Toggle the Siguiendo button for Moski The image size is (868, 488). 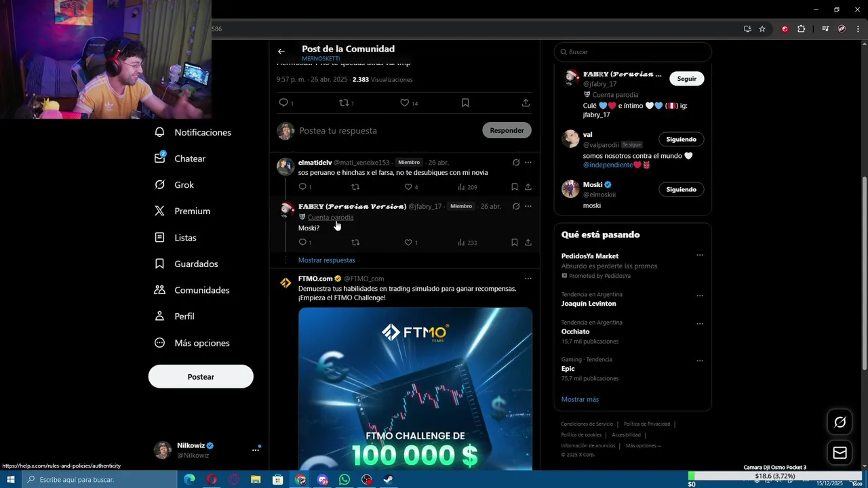coord(682,189)
